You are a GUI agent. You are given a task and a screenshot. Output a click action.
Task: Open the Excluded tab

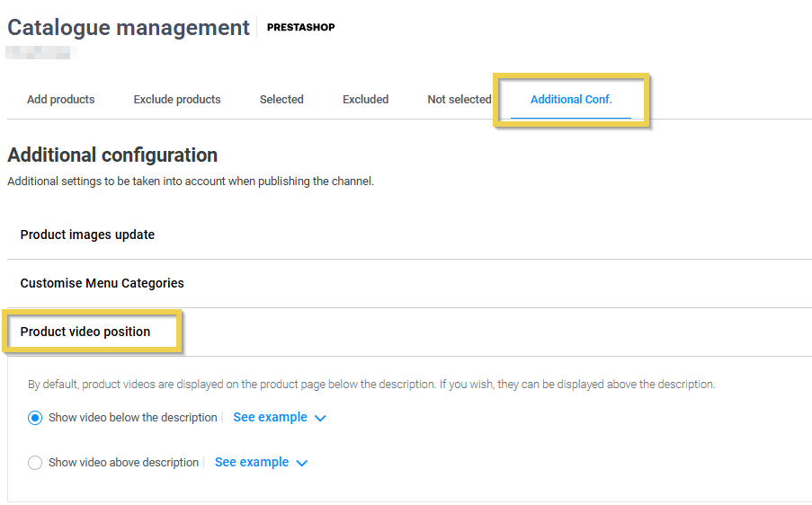point(365,100)
